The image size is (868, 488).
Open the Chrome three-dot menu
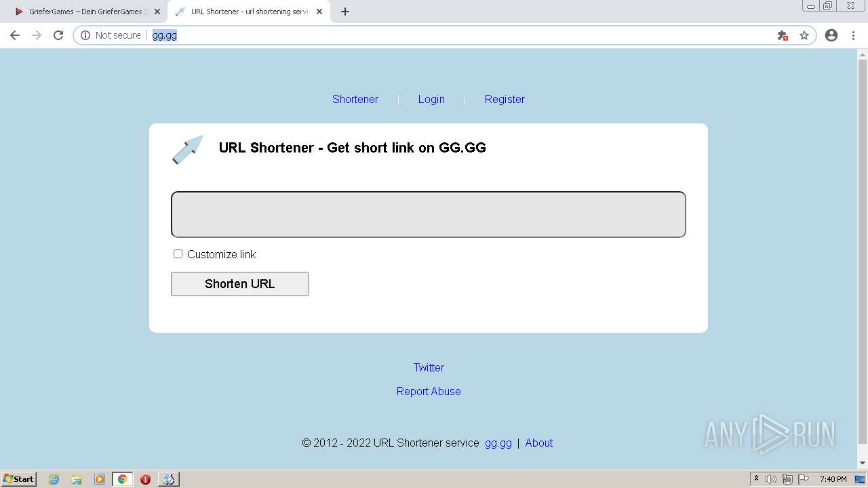click(x=854, y=35)
